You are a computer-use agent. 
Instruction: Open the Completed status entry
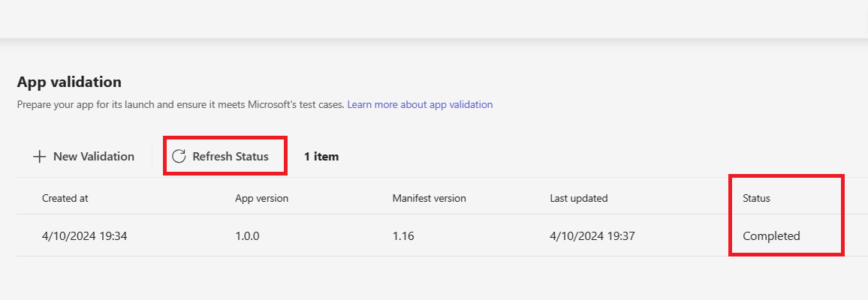771,235
